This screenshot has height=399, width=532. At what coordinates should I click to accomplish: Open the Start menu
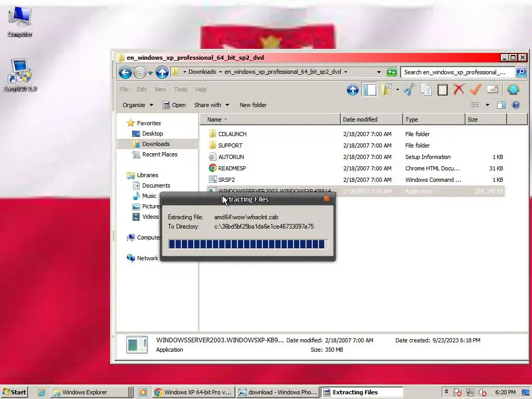click(x=14, y=392)
